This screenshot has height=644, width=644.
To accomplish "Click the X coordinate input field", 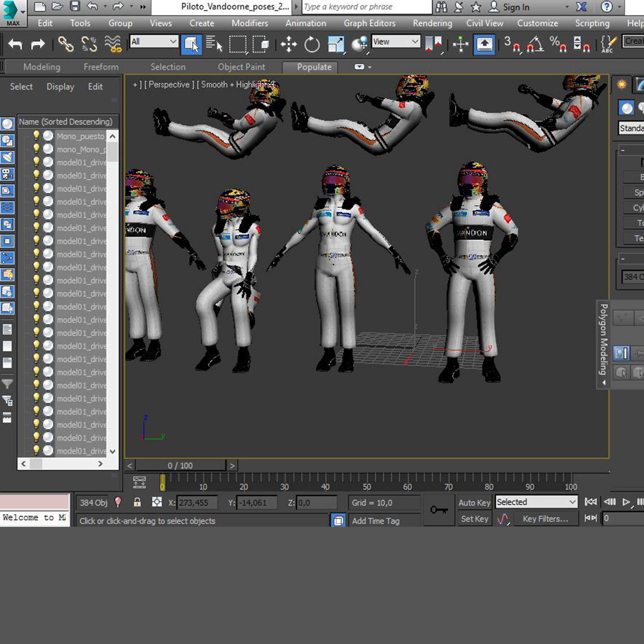I will click(197, 503).
